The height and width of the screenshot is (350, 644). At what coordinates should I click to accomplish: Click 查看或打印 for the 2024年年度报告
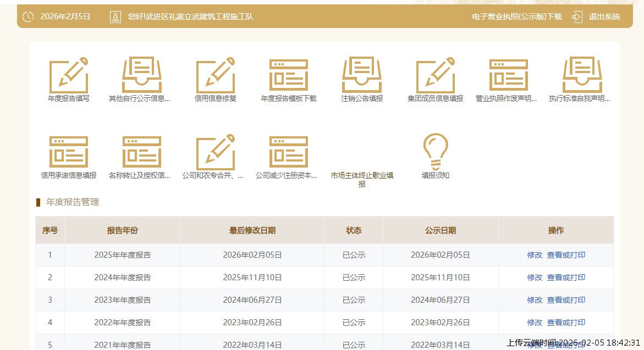[x=566, y=277]
